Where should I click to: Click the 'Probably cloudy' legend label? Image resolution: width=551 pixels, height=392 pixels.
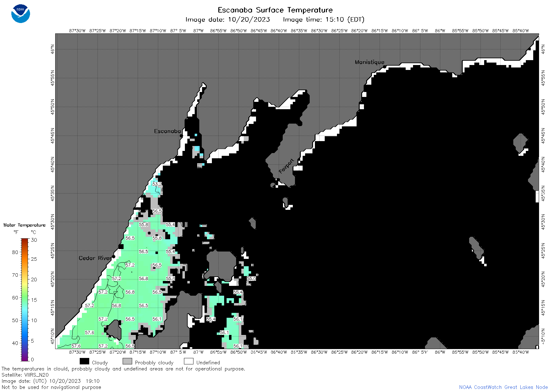[x=154, y=363]
